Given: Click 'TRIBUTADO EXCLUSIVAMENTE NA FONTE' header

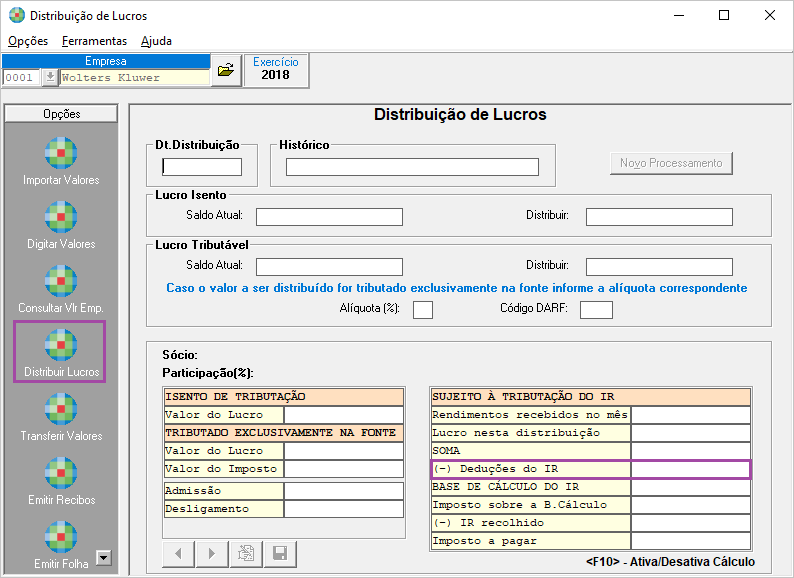Looking at the screenshot, I should (x=284, y=433).
